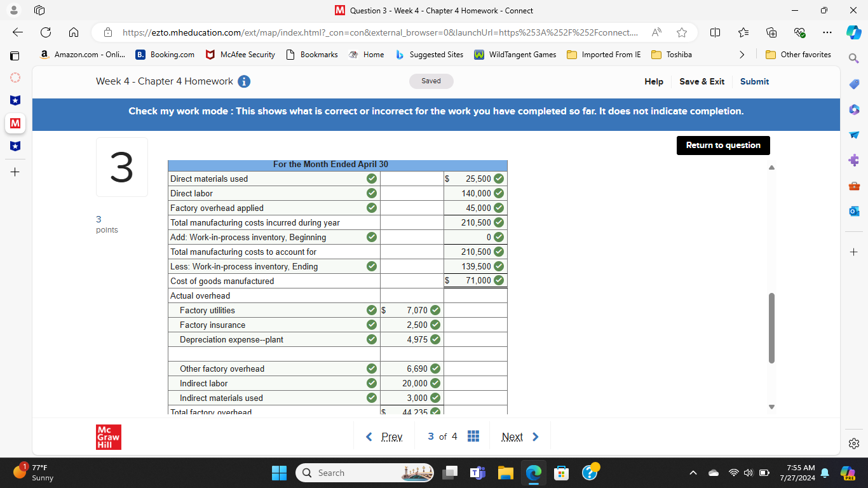The height and width of the screenshot is (488, 868).
Task: Click the 139,500 ending inventory amount
Action: click(x=476, y=266)
